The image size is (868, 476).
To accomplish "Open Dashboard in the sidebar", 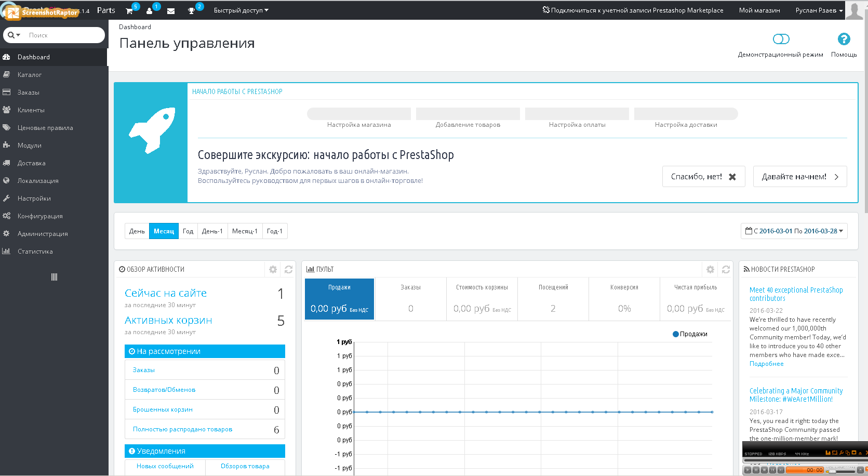I will pos(54,57).
